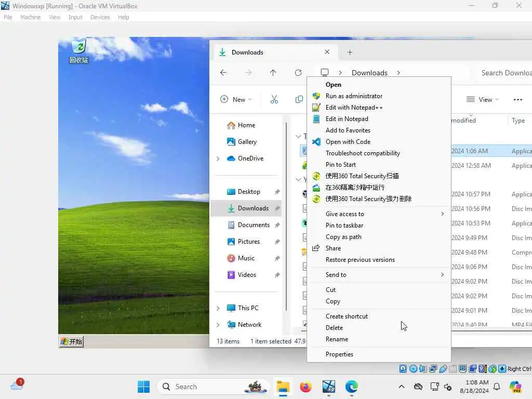Open Properties from context menu
The width and height of the screenshot is (532, 399).
point(379,354)
